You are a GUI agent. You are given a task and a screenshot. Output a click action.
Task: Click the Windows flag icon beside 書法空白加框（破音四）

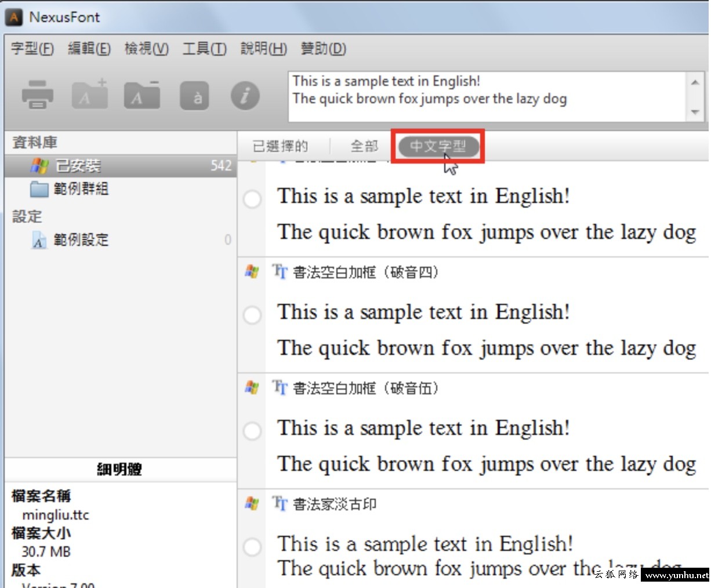pos(252,271)
